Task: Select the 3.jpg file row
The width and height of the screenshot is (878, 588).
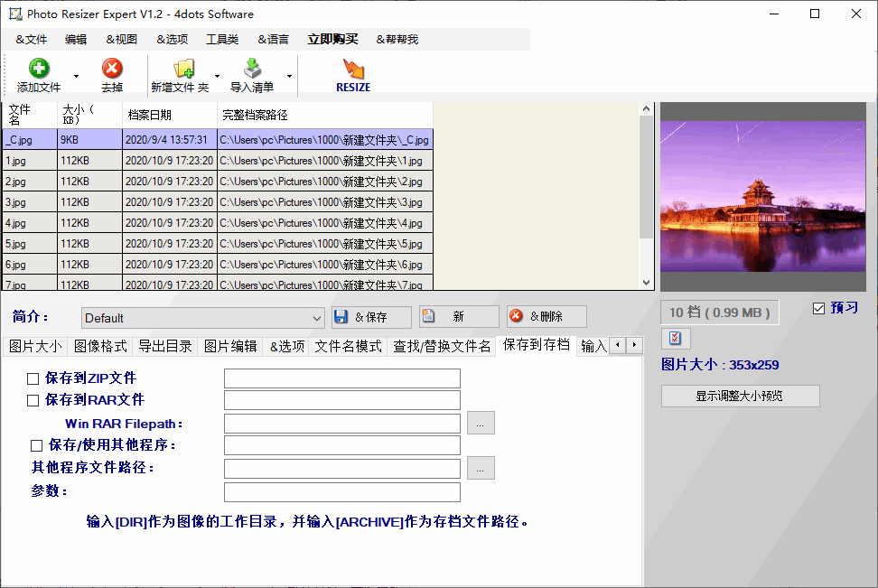Action: (218, 202)
